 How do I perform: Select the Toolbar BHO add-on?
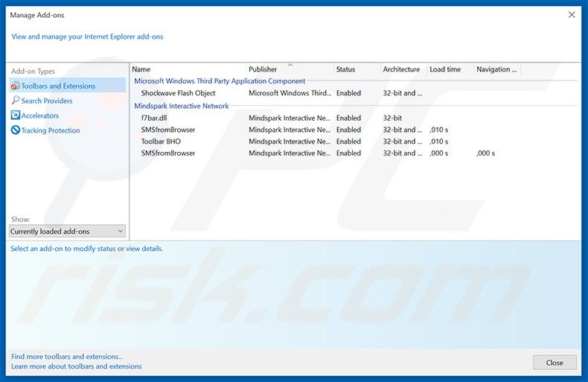click(x=161, y=141)
